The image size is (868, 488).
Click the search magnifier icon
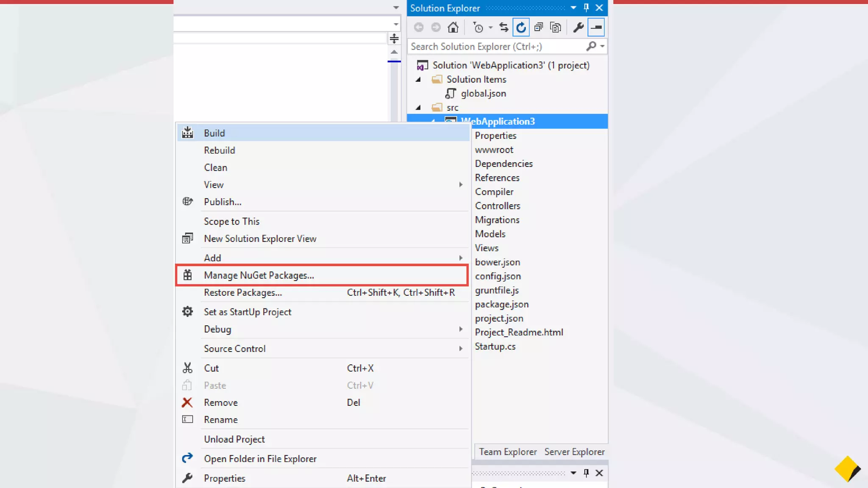click(x=591, y=46)
